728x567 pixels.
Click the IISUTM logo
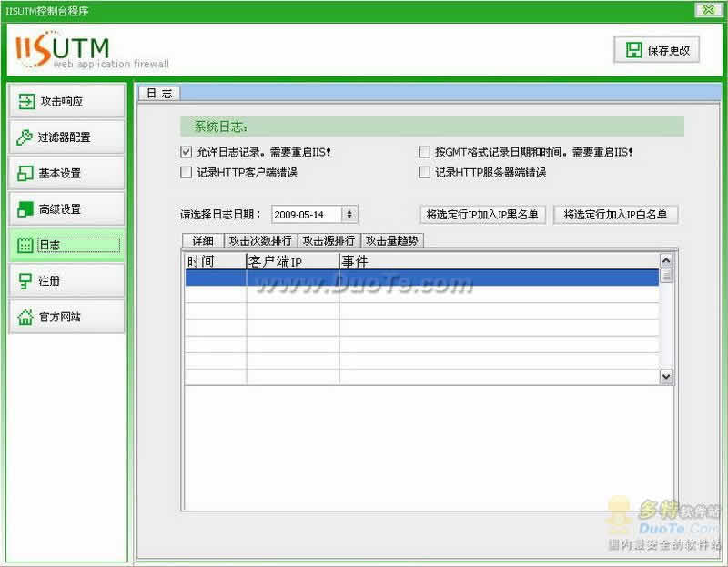click(x=92, y=50)
